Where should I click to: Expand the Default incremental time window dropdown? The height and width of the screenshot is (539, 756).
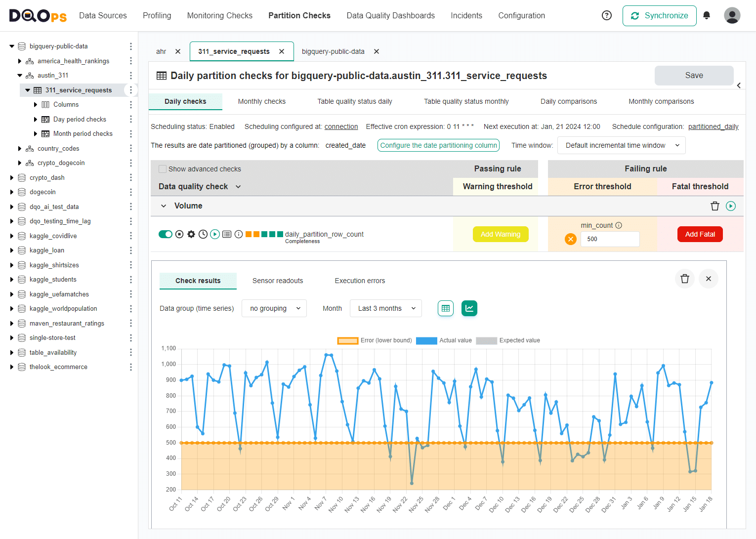[621, 145]
